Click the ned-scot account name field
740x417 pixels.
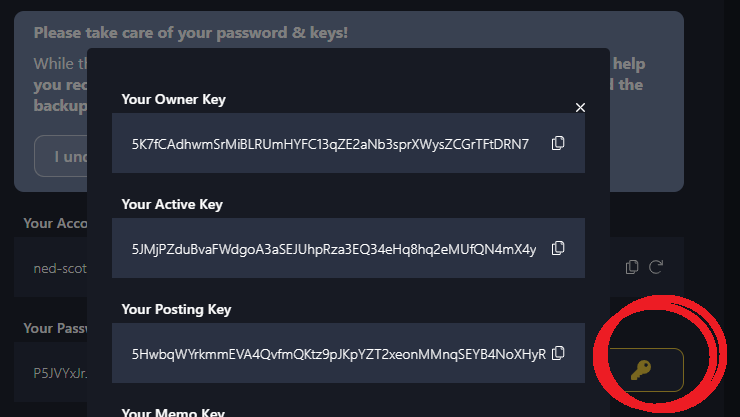pyautogui.click(x=50, y=267)
